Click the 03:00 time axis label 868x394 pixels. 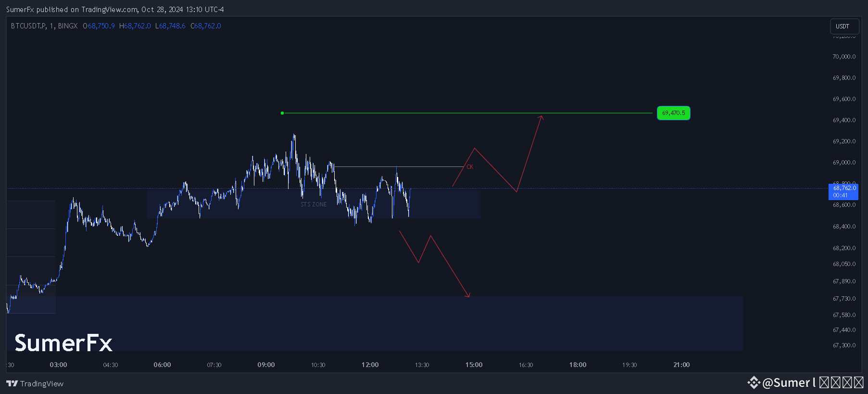tap(59, 365)
